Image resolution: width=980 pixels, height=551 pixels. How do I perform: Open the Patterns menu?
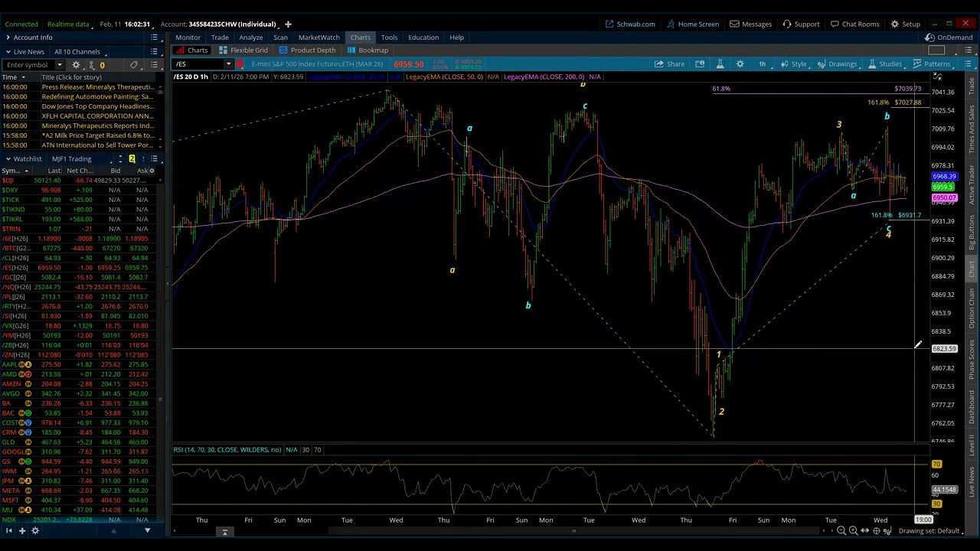coord(931,64)
